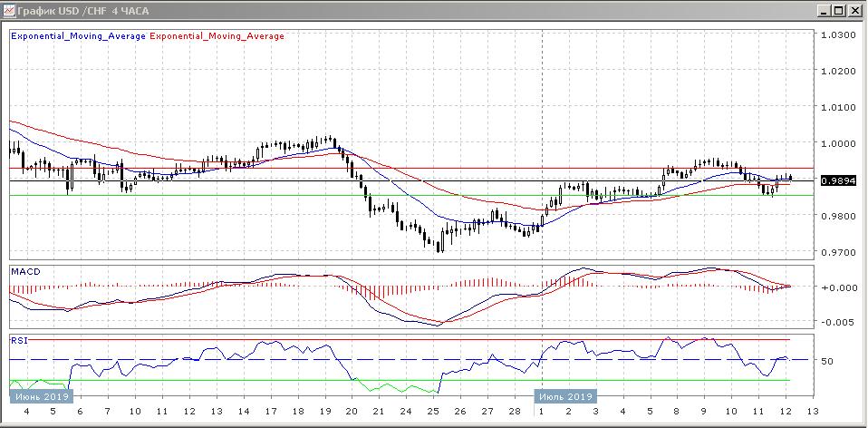Click the MACD +0.000 axis label

click(x=837, y=287)
